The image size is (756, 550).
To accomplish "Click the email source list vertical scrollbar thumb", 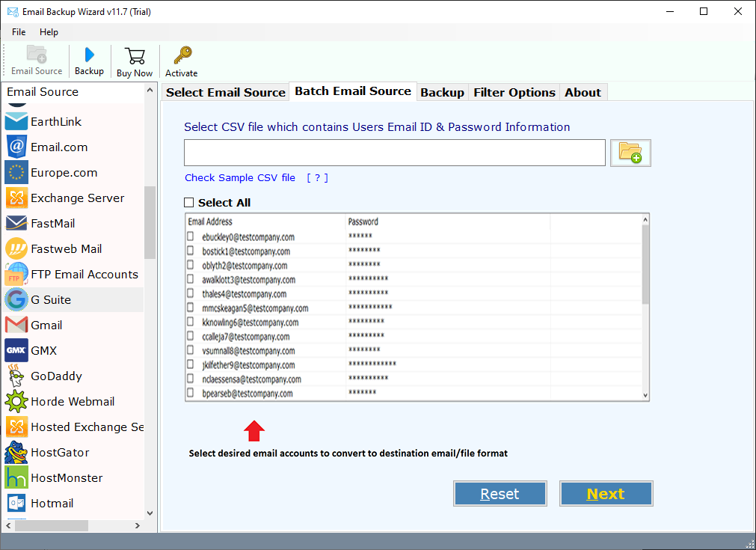I will coord(150,222).
